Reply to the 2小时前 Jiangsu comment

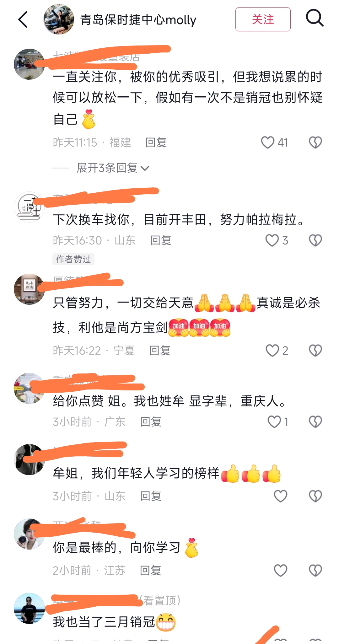pyautogui.click(x=150, y=570)
